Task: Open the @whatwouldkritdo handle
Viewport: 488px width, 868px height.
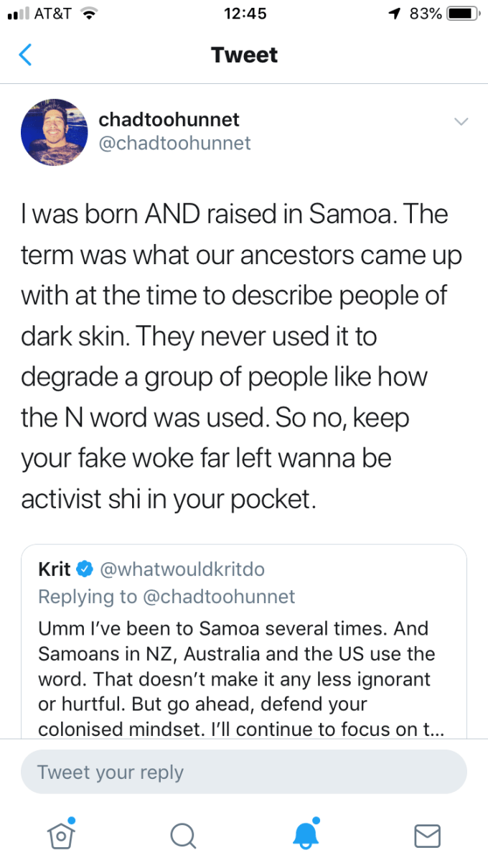Action: 182,569
